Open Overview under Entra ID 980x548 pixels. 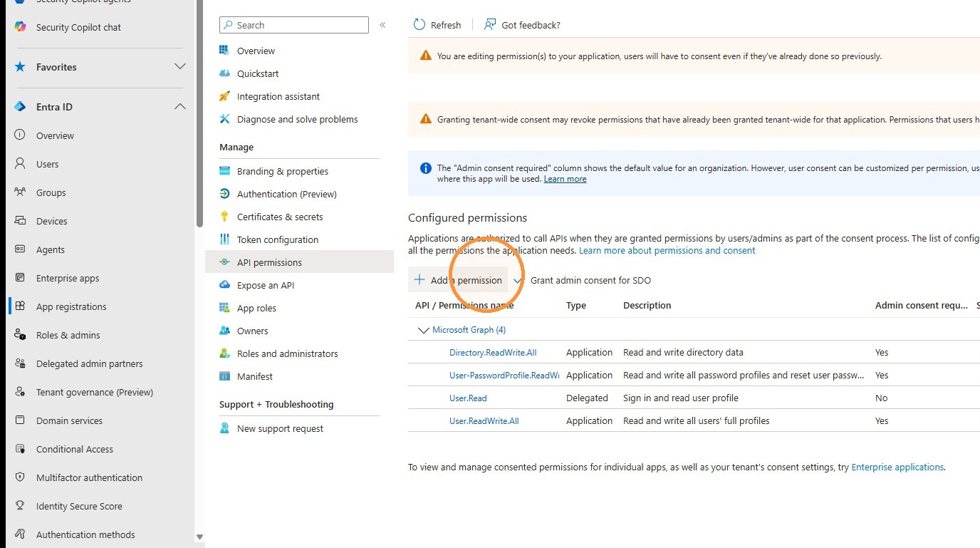point(55,135)
